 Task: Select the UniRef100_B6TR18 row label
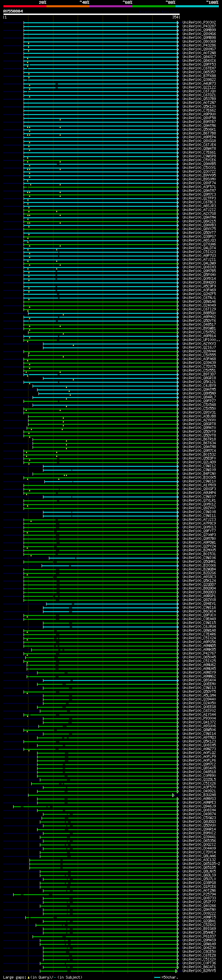tap(199, 439)
